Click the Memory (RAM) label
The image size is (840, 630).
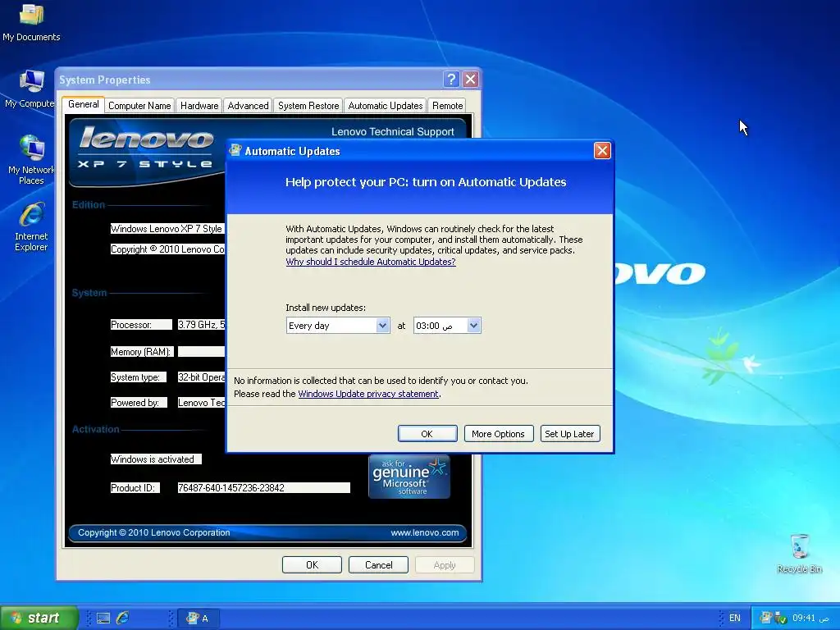coord(140,351)
